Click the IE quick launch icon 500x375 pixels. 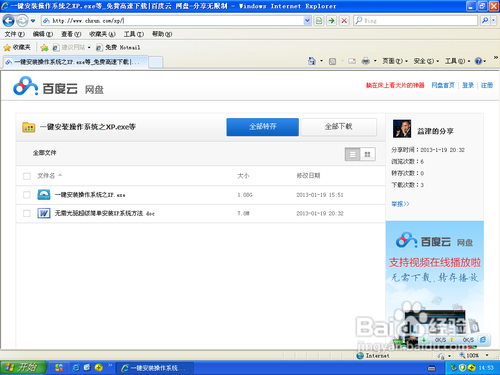pyautogui.click(x=76, y=368)
